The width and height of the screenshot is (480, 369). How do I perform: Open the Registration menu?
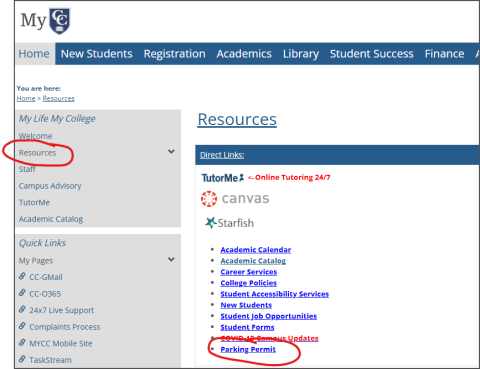[174, 54]
